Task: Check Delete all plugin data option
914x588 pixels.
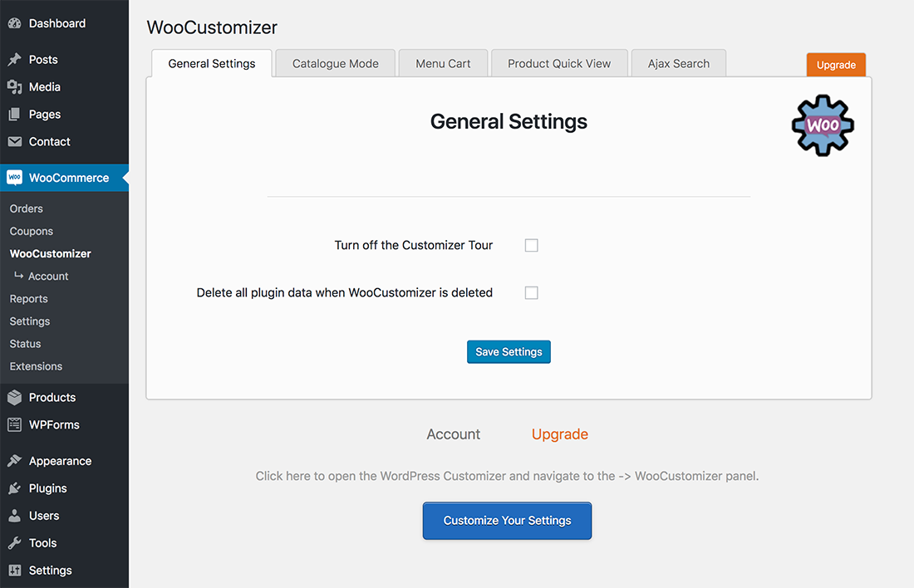Action: click(x=532, y=293)
